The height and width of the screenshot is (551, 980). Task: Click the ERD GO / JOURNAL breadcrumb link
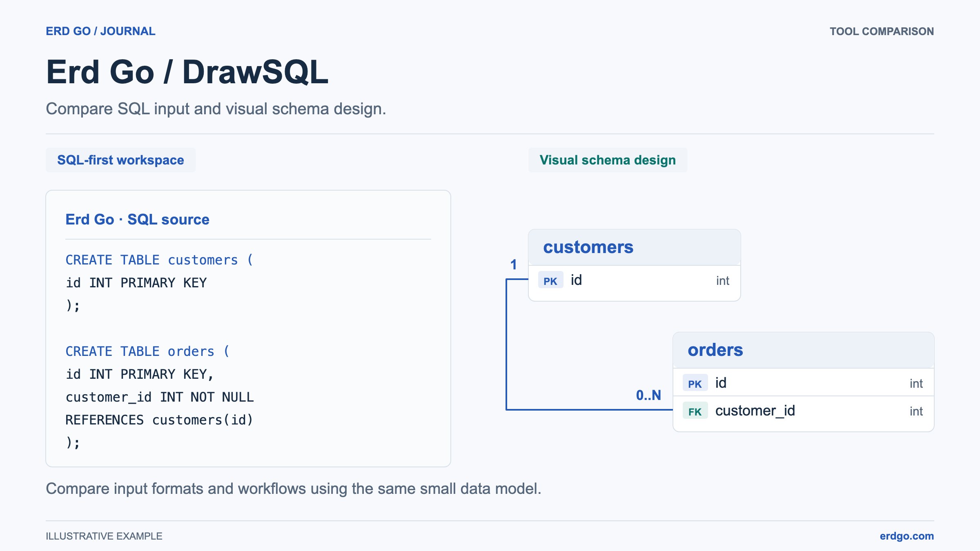100,31
